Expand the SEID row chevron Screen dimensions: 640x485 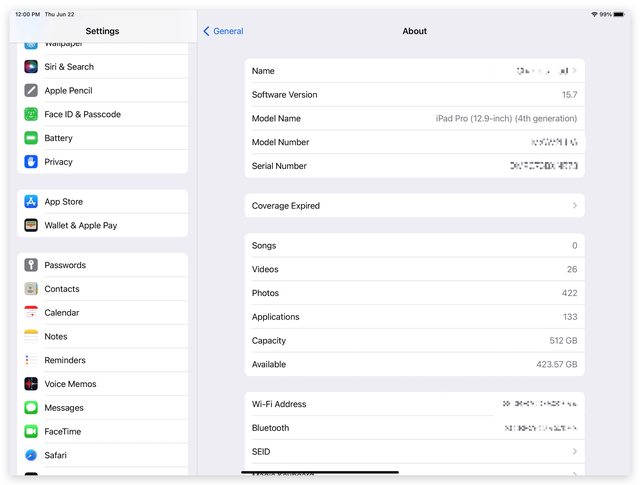click(575, 452)
